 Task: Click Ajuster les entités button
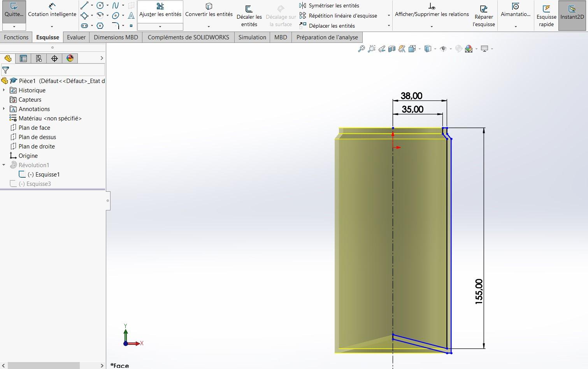(x=160, y=11)
